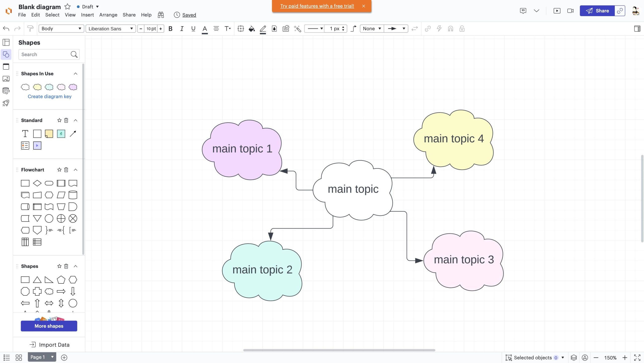Open the layers icon in status bar
Viewport: 644px width, 363px height.
[x=574, y=357]
